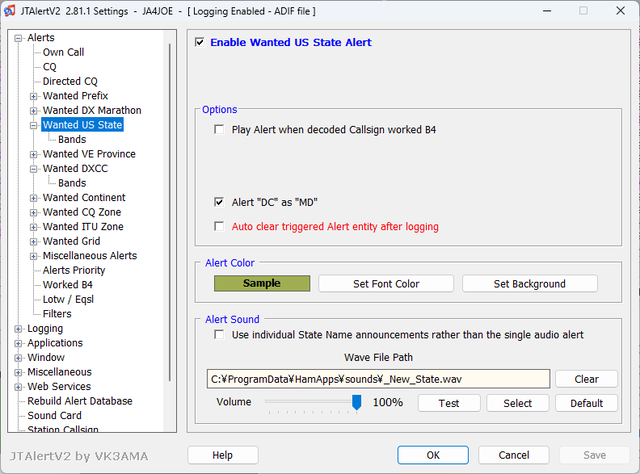Enable Play Alert when decoded Callsign worked B4
The width and height of the screenshot is (640, 474).
[x=219, y=129]
